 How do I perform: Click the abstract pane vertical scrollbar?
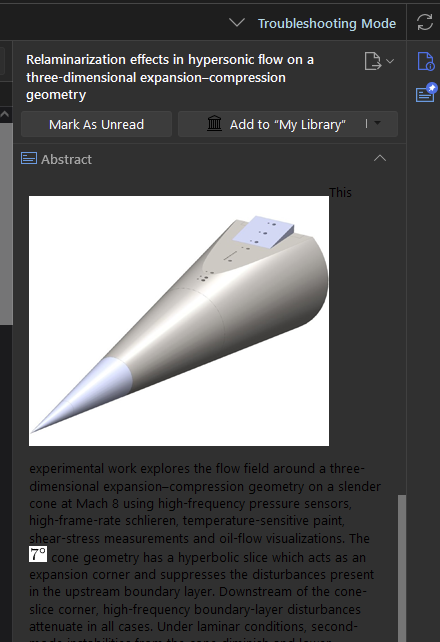pyautogui.click(x=402, y=568)
